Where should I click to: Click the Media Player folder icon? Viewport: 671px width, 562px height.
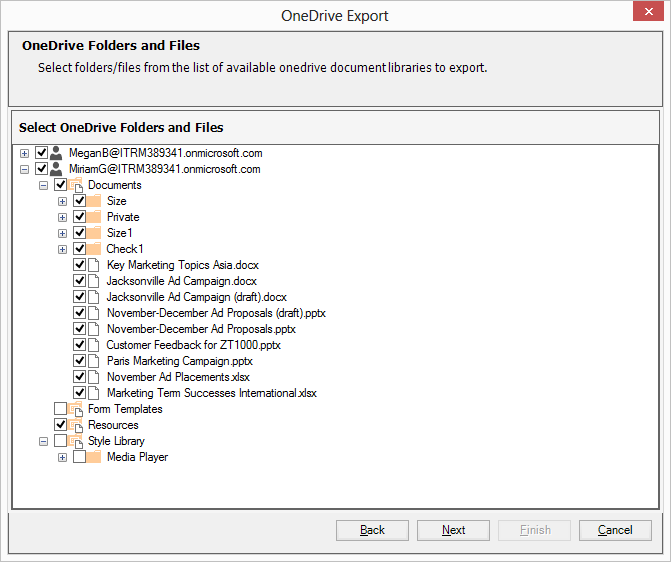point(94,457)
